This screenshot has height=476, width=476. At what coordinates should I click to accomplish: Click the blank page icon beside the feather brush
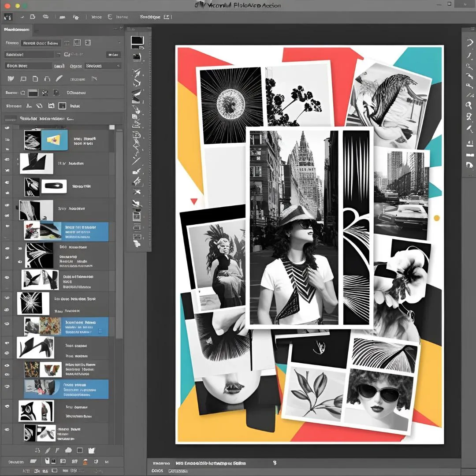pos(35,79)
